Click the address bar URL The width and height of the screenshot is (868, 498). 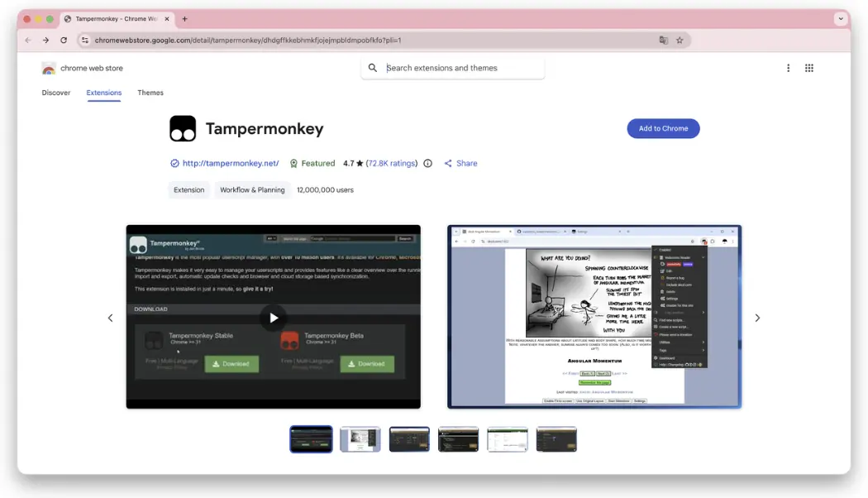click(247, 40)
